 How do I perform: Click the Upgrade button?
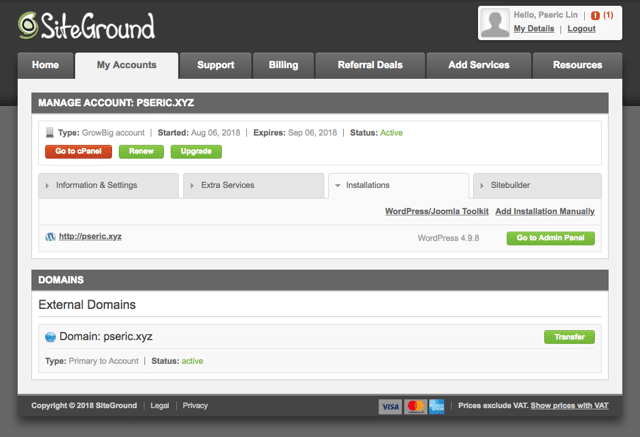click(x=196, y=151)
